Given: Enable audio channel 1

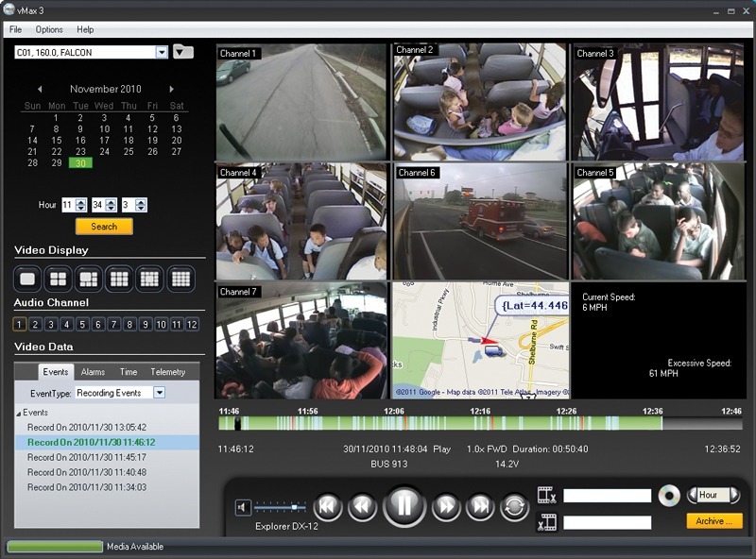Looking at the screenshot, I should [19, 324].
